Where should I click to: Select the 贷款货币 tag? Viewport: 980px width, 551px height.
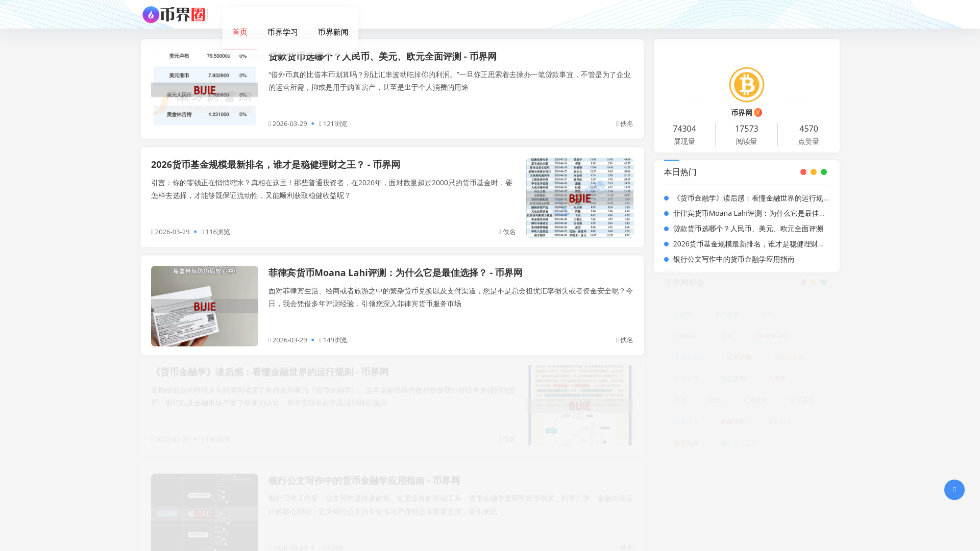point(733,379)
